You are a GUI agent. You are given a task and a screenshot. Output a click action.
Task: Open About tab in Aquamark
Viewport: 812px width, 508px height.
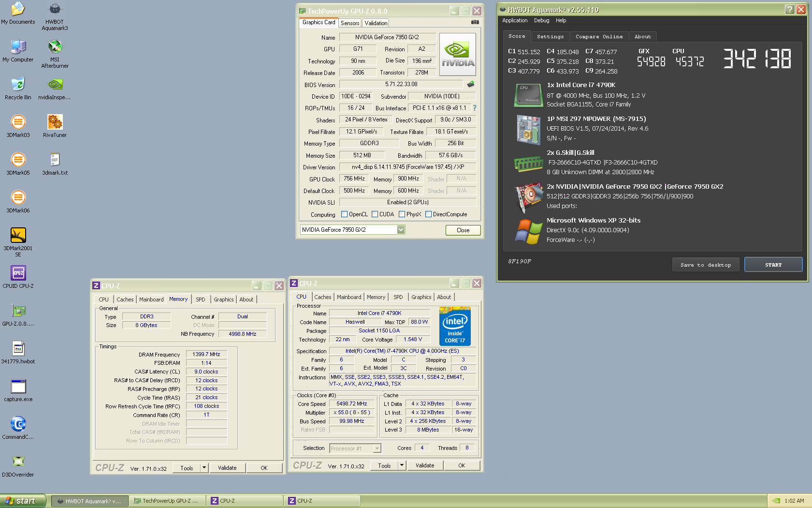[x=643, y=37]
